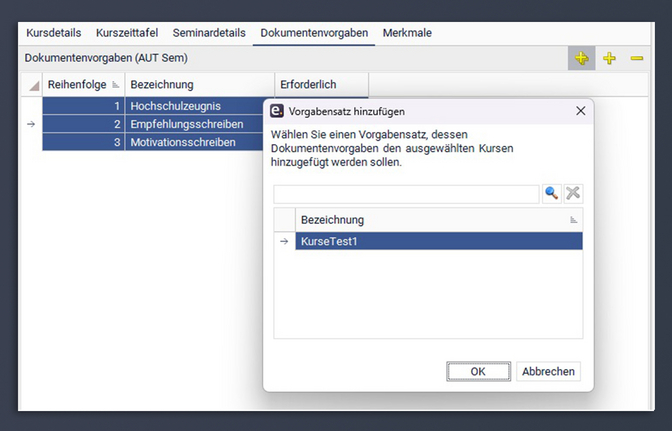
Task: Click the dialog's app logo icon
Action: pos(277,111)
